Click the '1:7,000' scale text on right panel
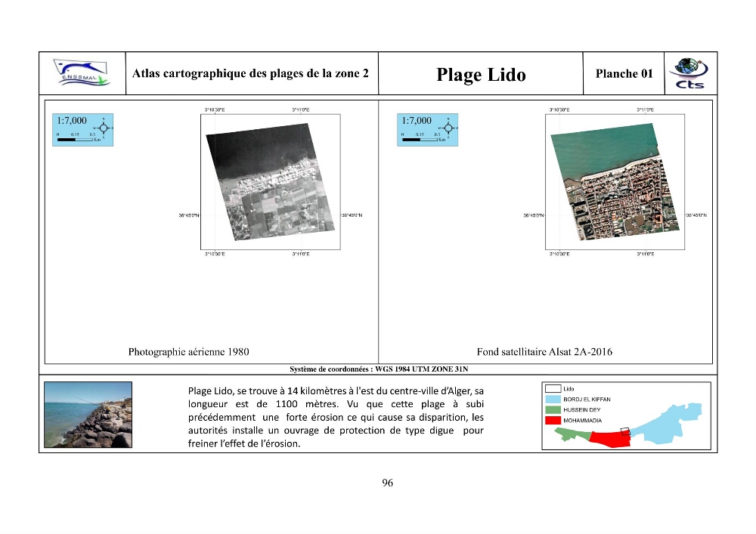756x534 pixels. pyautogui.click(x=417, y=120)
